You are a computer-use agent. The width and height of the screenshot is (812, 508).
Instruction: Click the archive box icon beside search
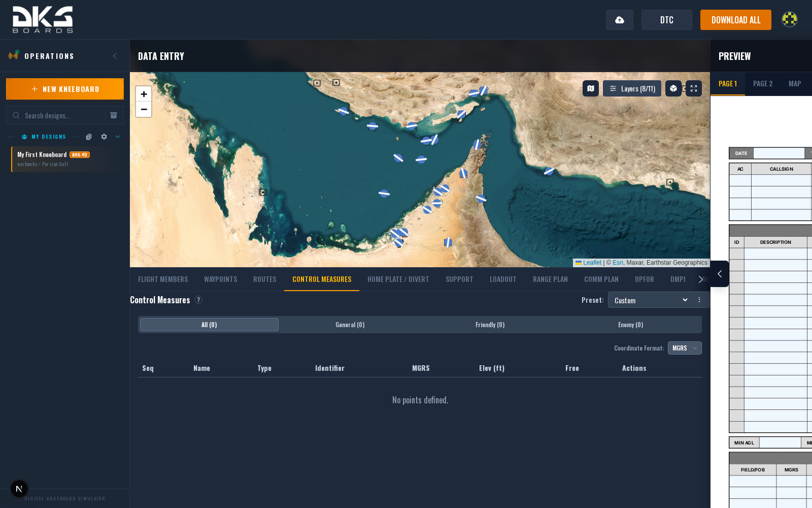click(x=114, y=115)
